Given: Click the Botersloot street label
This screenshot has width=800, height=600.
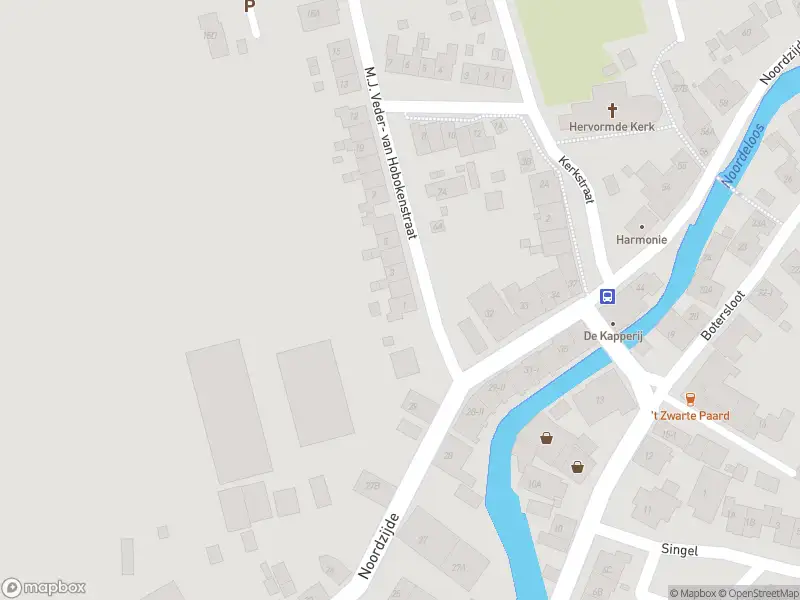Looking at the screenshot, I should click(722, 315).
